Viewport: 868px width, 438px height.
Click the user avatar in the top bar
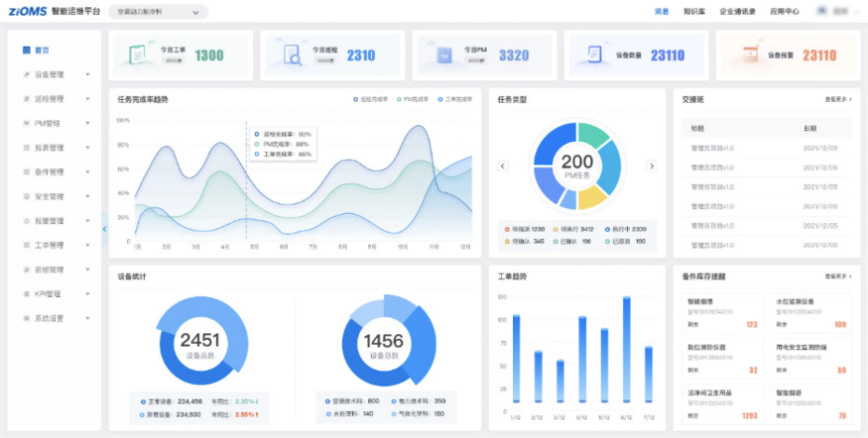pos(822,11)
